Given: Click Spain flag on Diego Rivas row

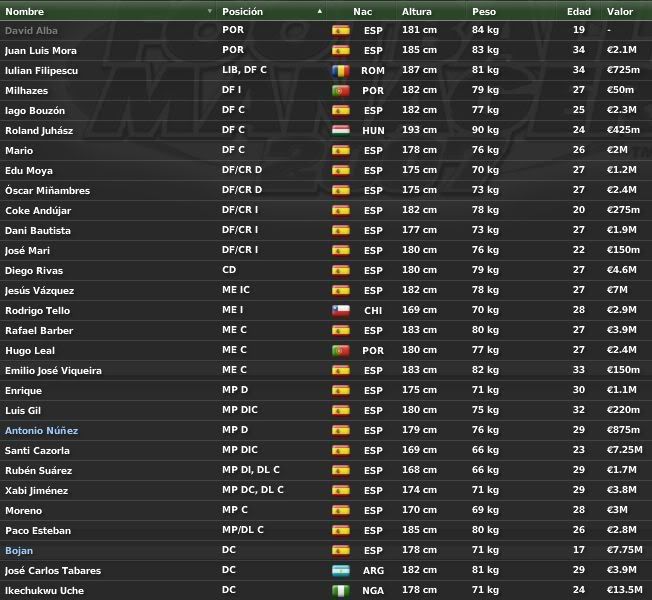Looking at the screenshot, I should coord(341,271).
